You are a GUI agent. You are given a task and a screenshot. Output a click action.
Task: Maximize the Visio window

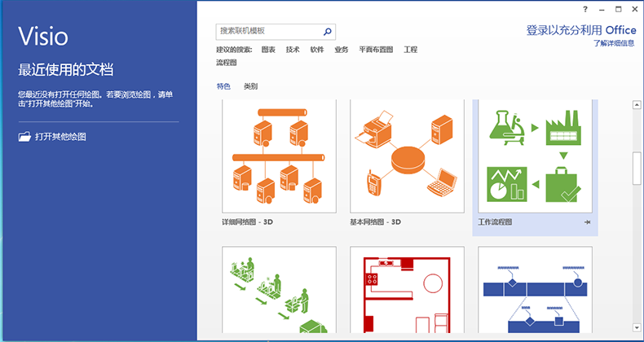[618, 10]
